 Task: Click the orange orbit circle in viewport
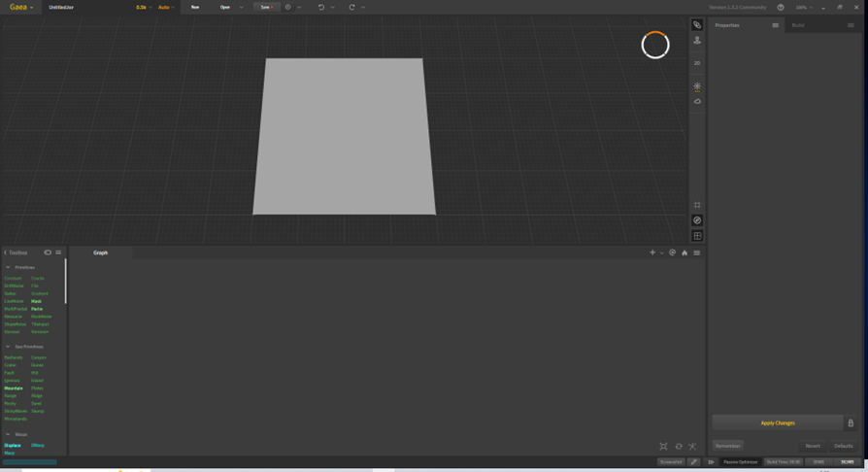point(655,45)
